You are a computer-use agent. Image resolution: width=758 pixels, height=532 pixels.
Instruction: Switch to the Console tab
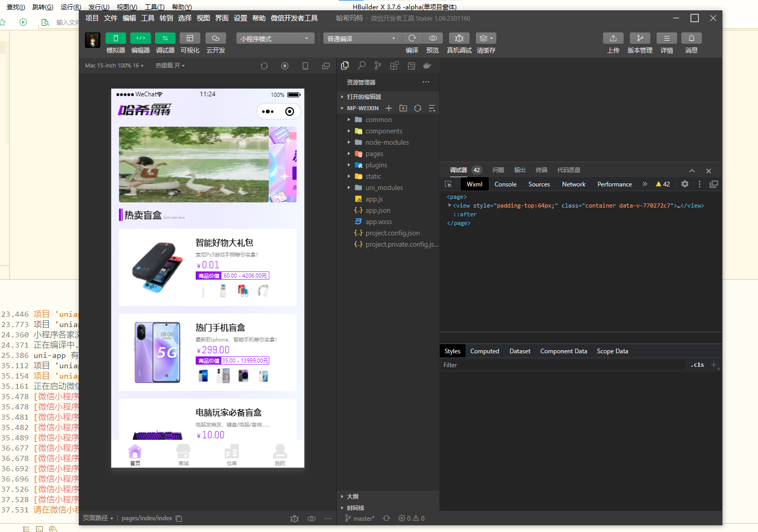pos(506,184)
